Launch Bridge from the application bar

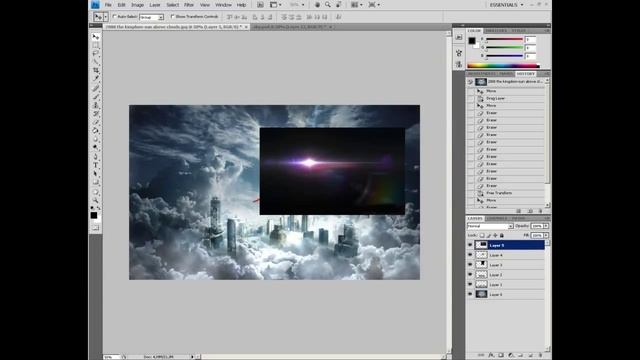pyautogui.click(x=260, y=5)
